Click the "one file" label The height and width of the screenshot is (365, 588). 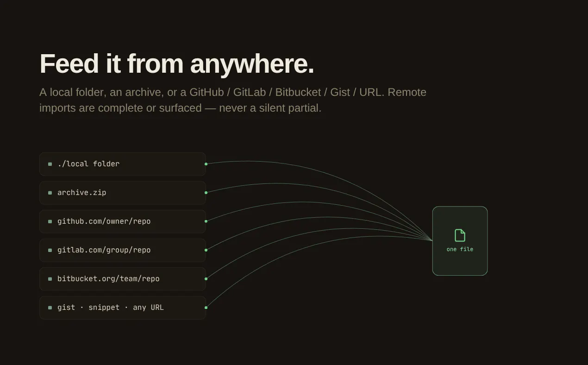point(460,249)
